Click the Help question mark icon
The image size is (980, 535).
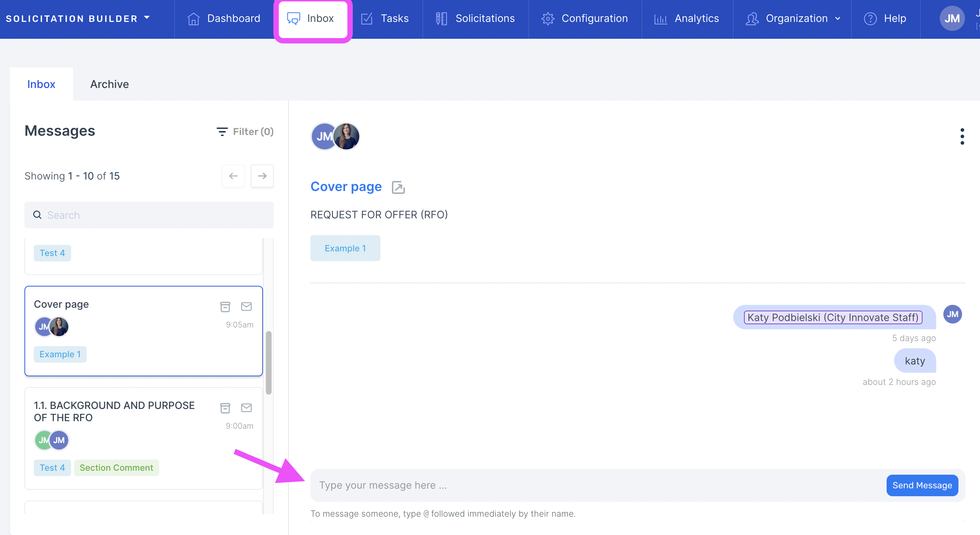click(x=870, y=18)
